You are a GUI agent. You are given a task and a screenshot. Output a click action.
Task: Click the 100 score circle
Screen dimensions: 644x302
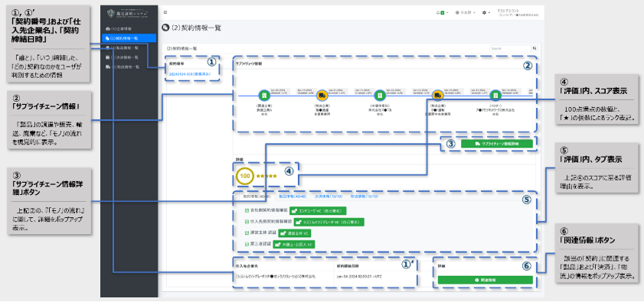tap(245, 176)
